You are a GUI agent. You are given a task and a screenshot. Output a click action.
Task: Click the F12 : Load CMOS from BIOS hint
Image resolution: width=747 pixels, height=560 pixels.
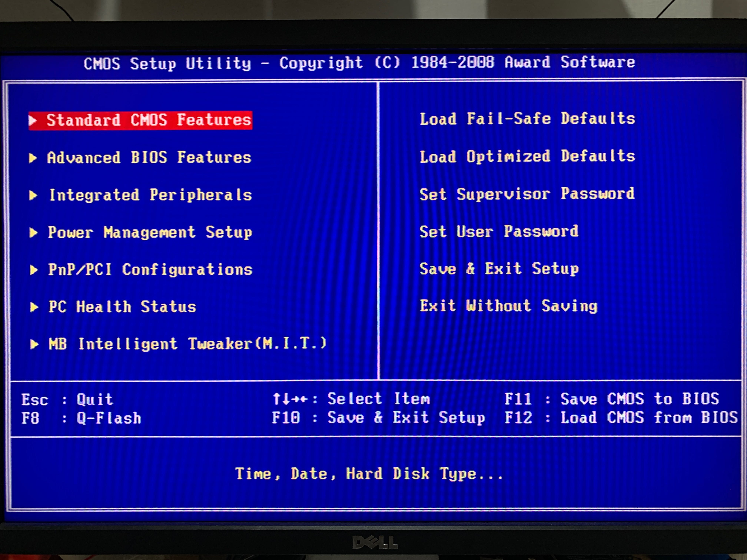pyautogui.click(x=621, y=418)
